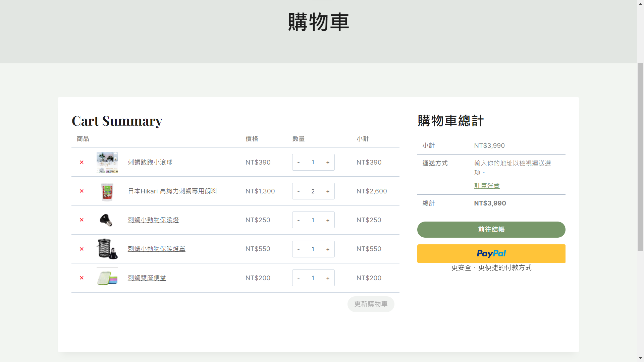Open the Hikari feed bag thumbnail

tap(107, 191)
